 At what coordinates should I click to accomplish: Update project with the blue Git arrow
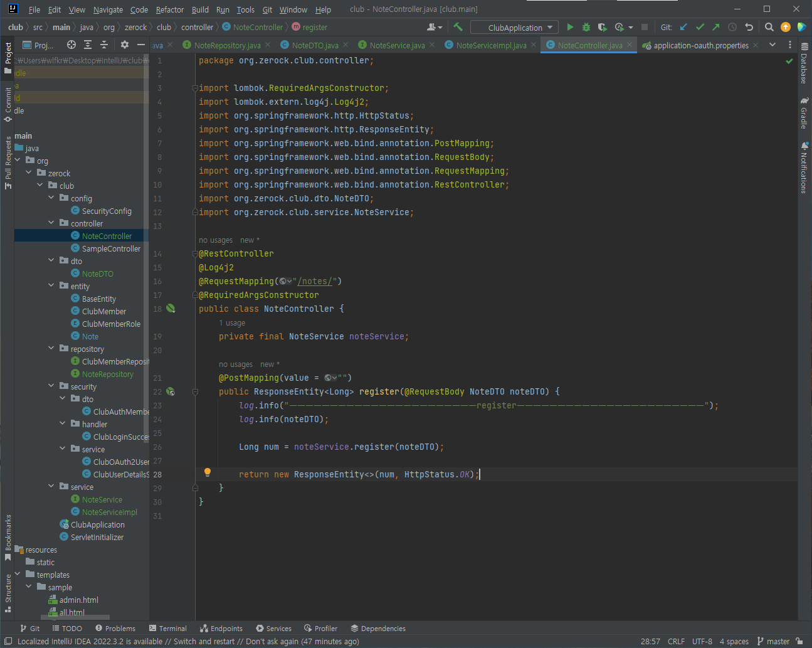point(683,27)
